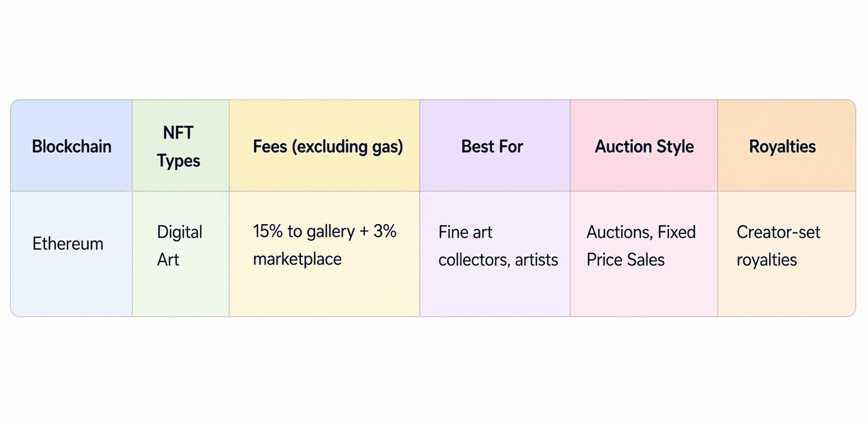This screenshot has height=425, width=868.
Task: Select the Digital Art cell
Action: pyautogui.click(x=181, y=254)
